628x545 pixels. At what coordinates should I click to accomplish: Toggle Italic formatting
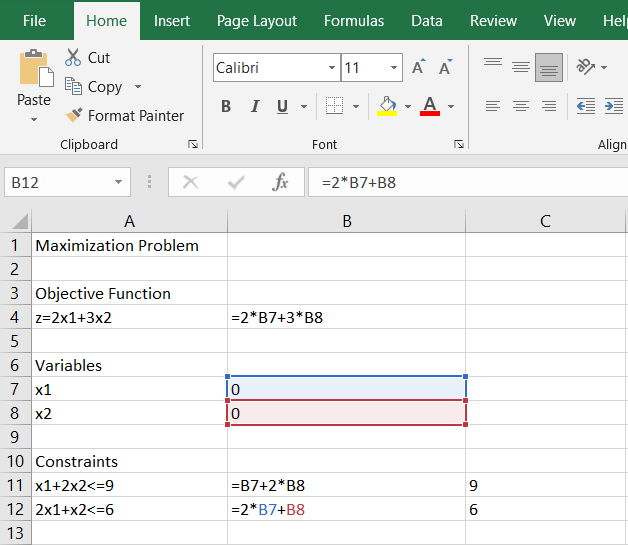click(x=254, y=107)
